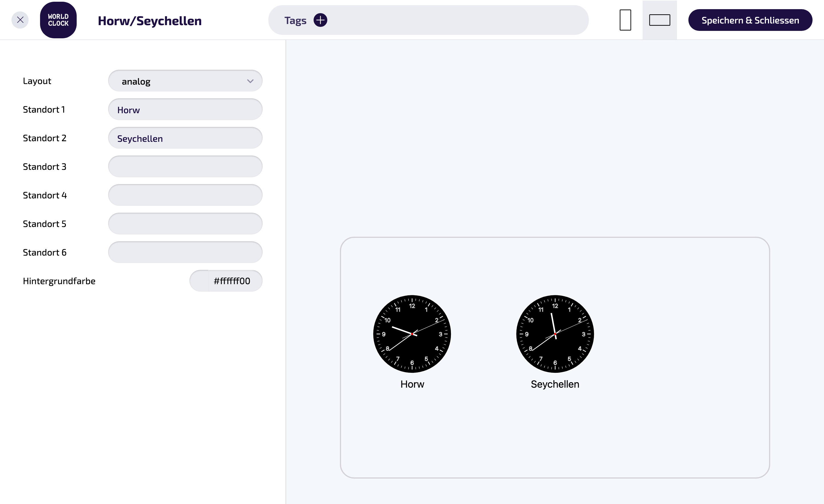The width and height of the screenshot is (824, 504).
Task: Open the Hintergrundfarbe color swatch
Action: pos(199,281)
